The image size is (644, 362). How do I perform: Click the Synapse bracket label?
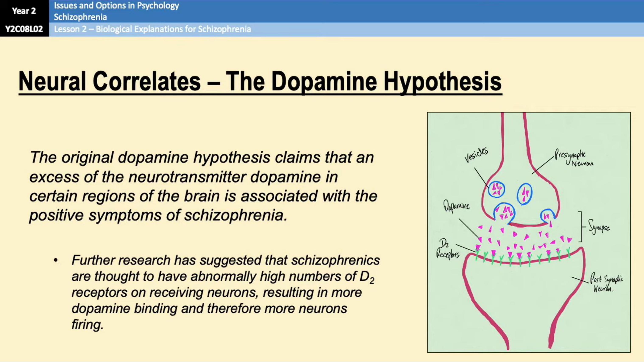click(599, 227)
